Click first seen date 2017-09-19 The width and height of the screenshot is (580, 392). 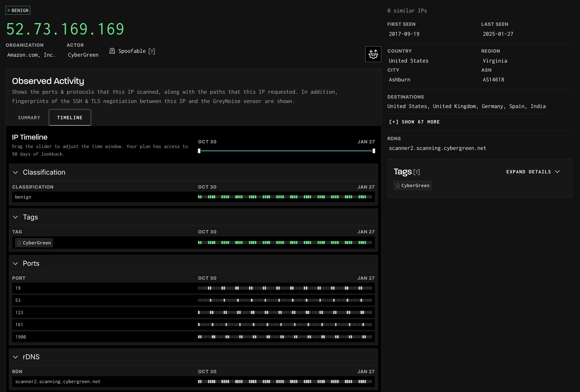tap(404, 34)
